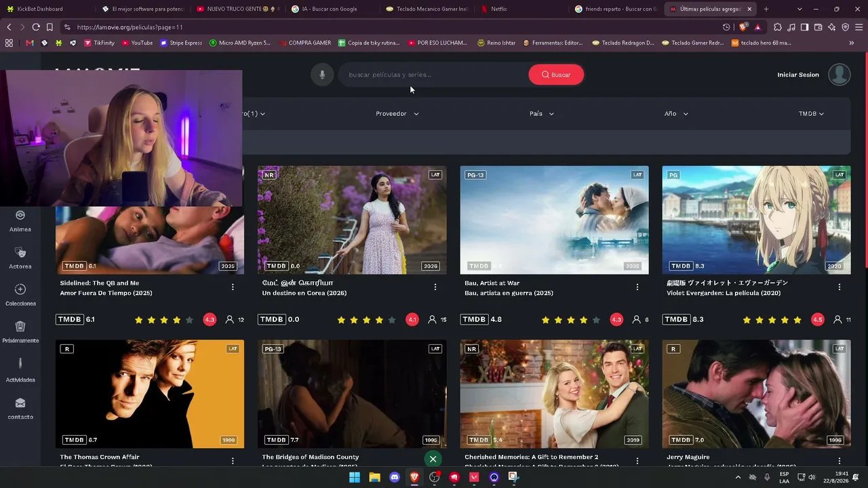Open the Stripe Express bookmark
Image resolution: width=868 pixels, height=488 pixels.
click(181, 43)
